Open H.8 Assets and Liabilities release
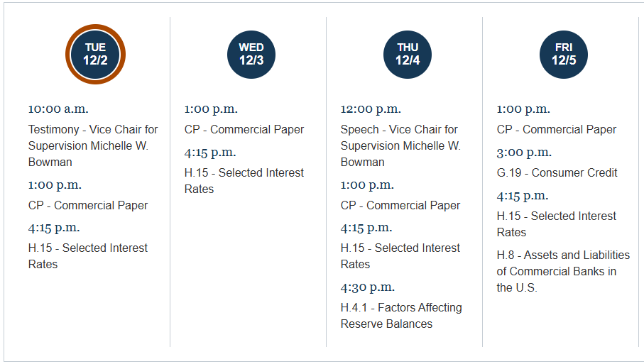The image size is (644, 364). click(x=563, y=271)
